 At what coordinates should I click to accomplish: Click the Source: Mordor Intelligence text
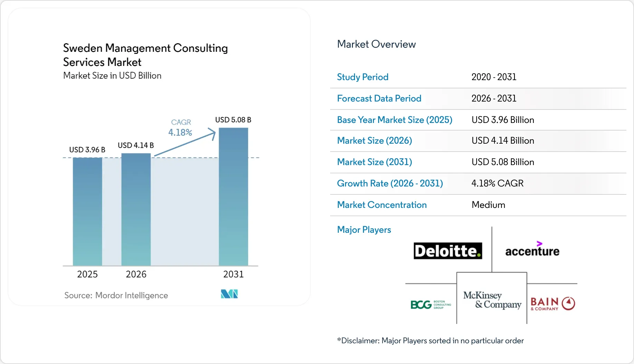[x=116, y=295]
